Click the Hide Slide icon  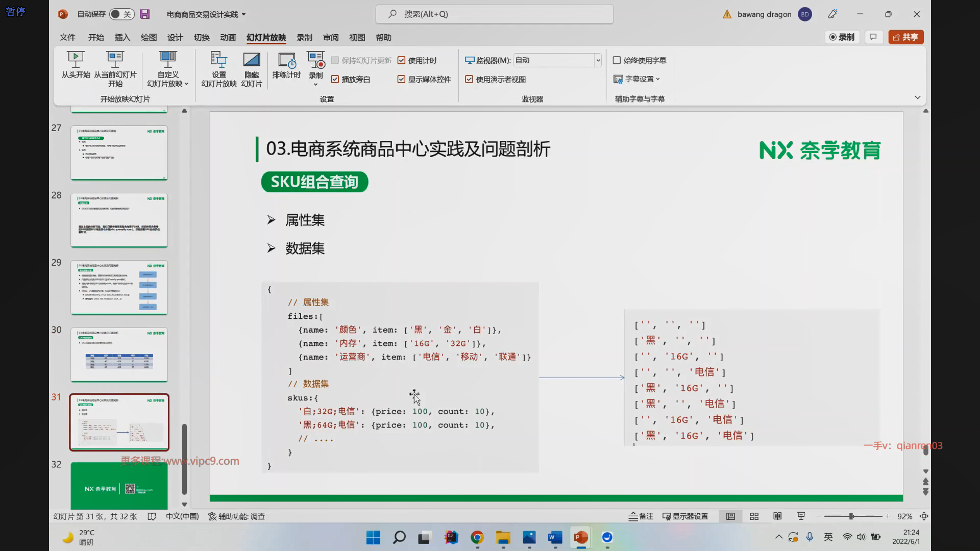pos(251,60)
